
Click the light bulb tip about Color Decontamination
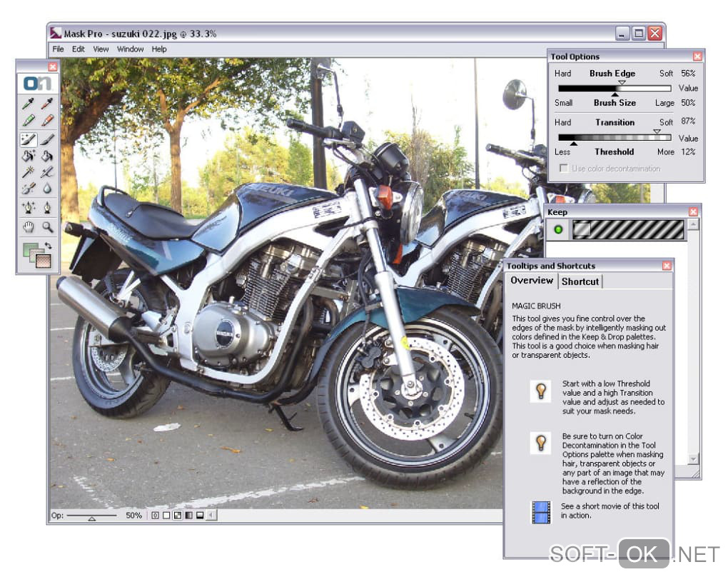(x=541, y=443)
